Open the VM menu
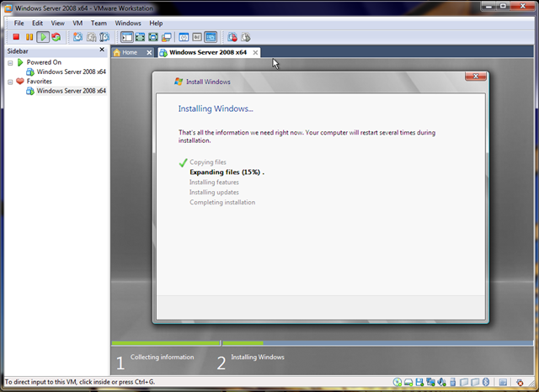Viewport: 539px width, 392px height. point(77,23)
